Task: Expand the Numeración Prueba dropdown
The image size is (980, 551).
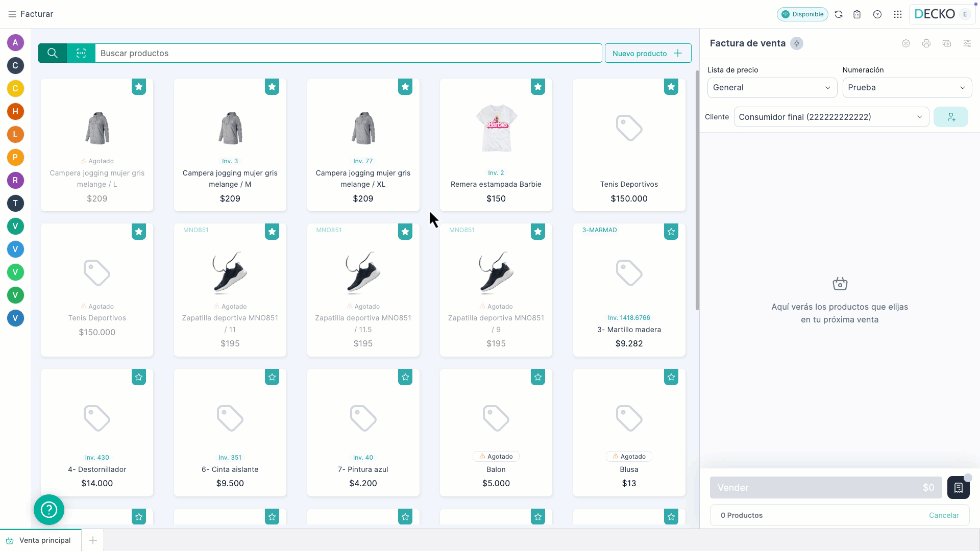Action: point(907,88)
